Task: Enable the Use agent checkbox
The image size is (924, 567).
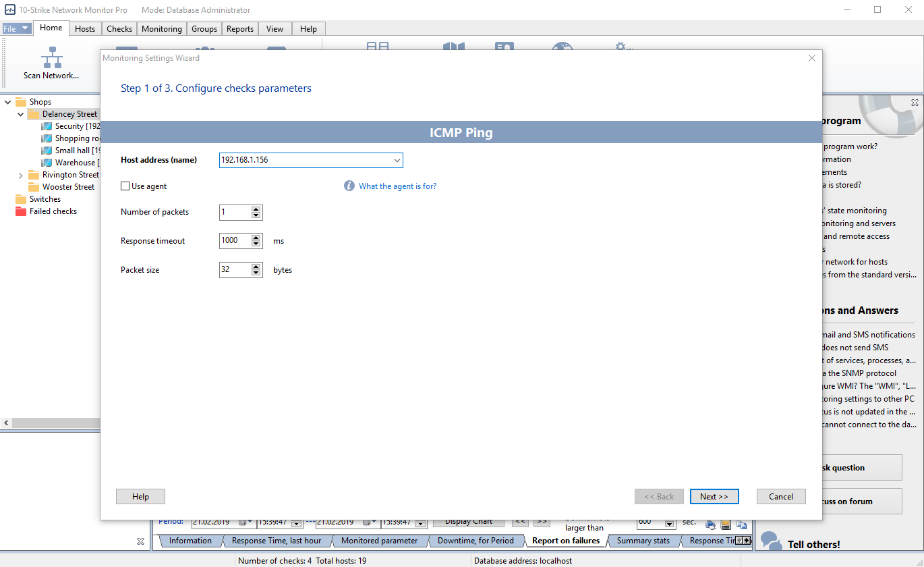Action: [x=125, y=186]
